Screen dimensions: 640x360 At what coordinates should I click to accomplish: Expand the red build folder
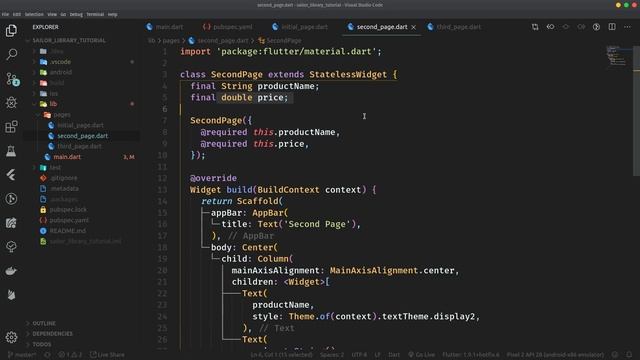(x=34, y=83)
